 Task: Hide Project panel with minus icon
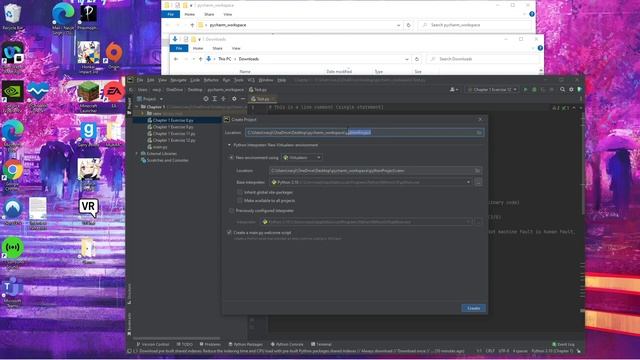click(243, 99)
